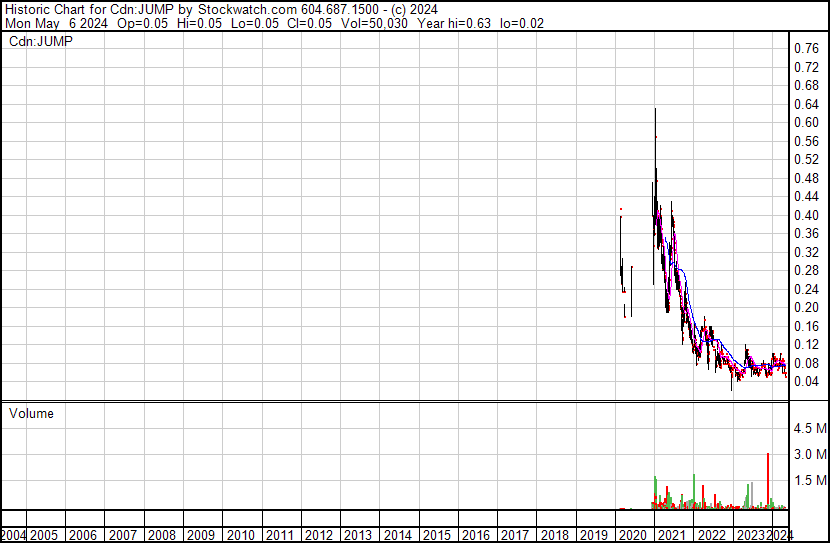Click the price peak candle near 0.63
Image resolution: width=830 pixels, height=543 pixels.
[655, 138]
